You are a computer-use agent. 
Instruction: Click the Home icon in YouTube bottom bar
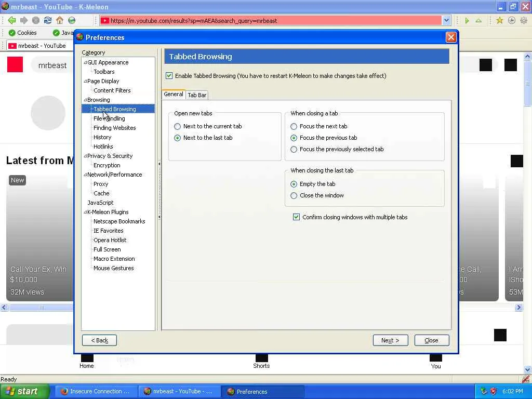(x=87, y=362)
